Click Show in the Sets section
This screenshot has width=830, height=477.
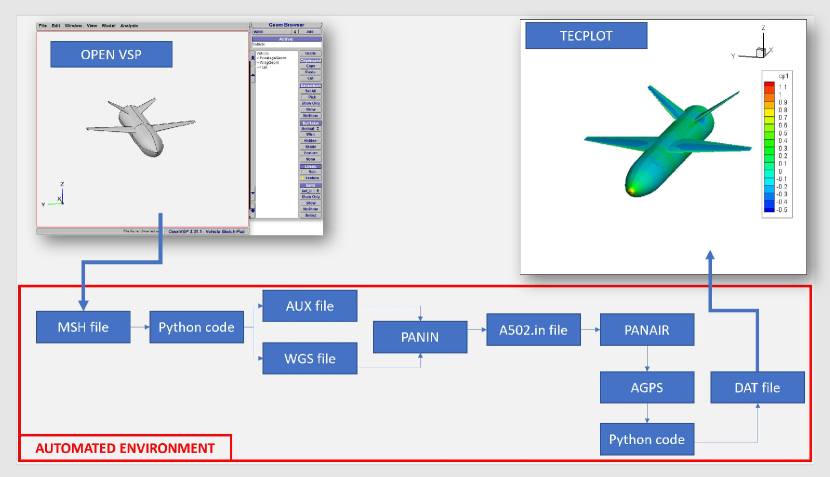click(310, 203)
